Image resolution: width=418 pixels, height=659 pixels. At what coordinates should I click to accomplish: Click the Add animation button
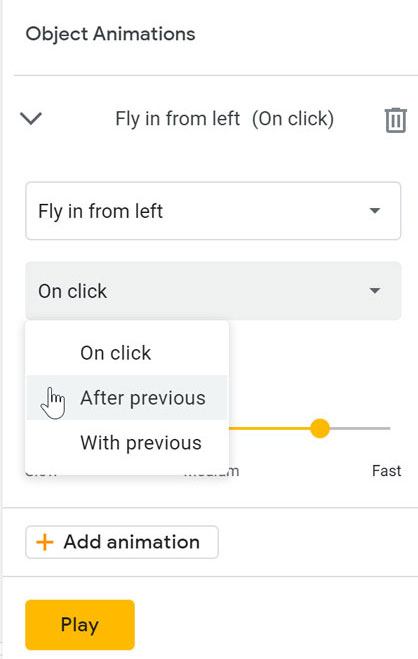pyautogui.click(x=122, y=542)
